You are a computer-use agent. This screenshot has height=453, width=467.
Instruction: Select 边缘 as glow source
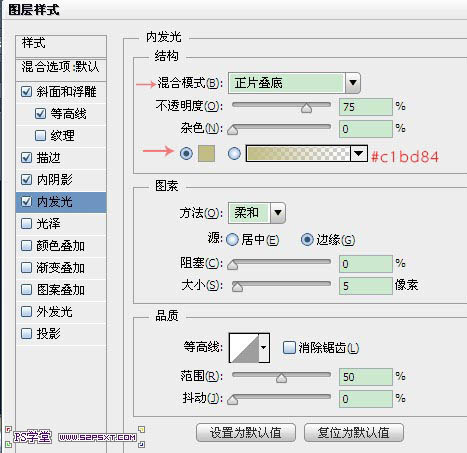pyautogui.click(x=307, y=240)
